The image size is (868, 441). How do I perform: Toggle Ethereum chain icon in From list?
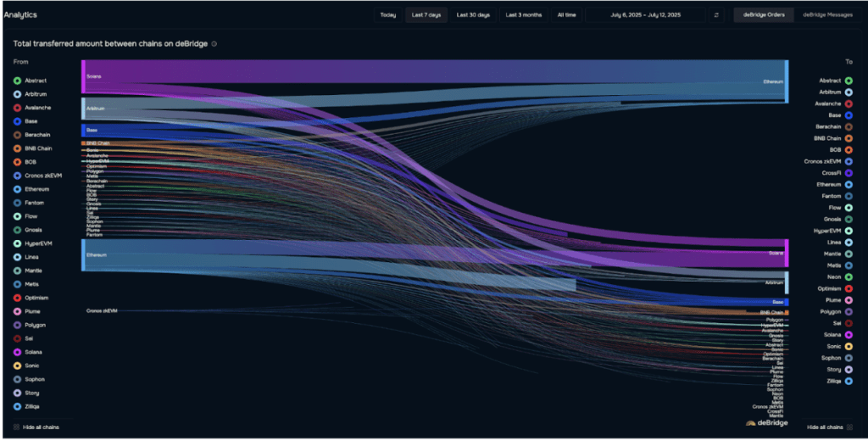(17, 189)
